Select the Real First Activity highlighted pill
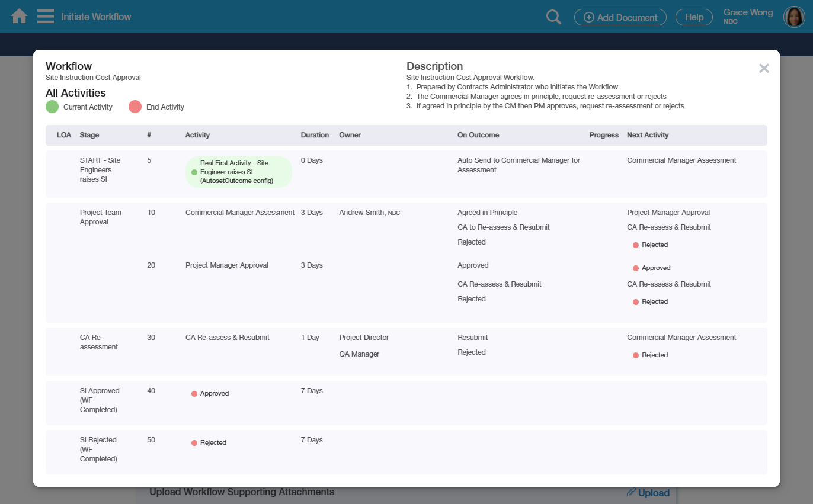This screenshot has height=504, width=813. coord(238,172)
